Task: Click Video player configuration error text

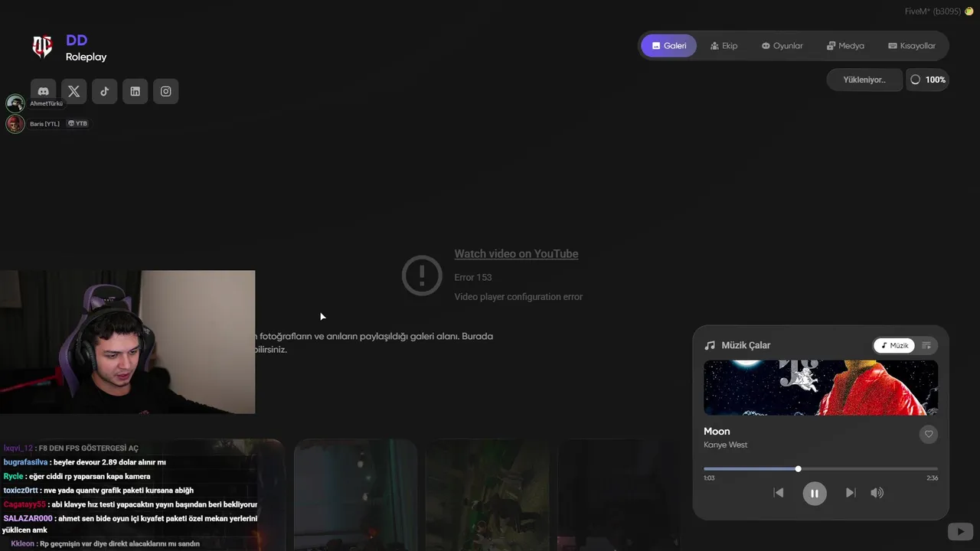Action: click(518, 297)
